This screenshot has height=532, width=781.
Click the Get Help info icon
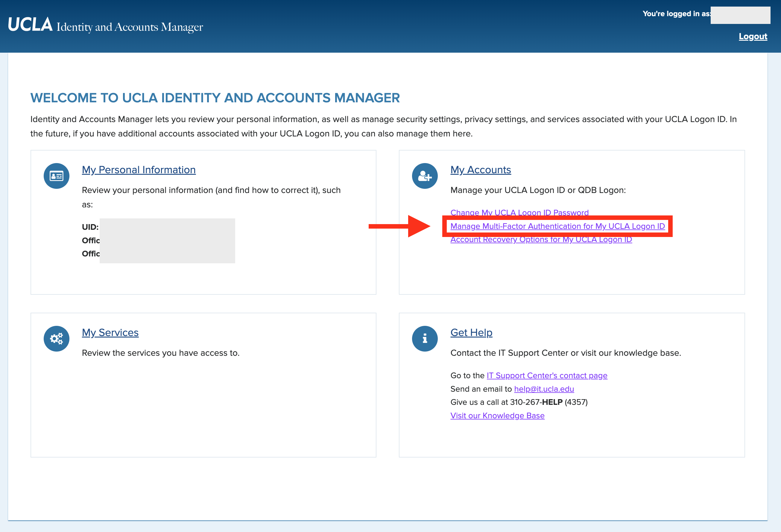425,338
